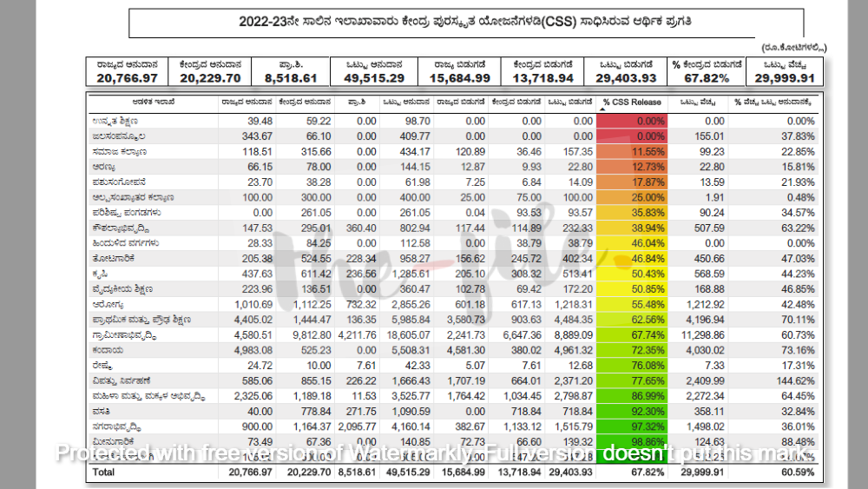The width and height of the screenshot is (868, 489).
Task: Click the 25.00% CSS release cell
Action: [631, 197]
